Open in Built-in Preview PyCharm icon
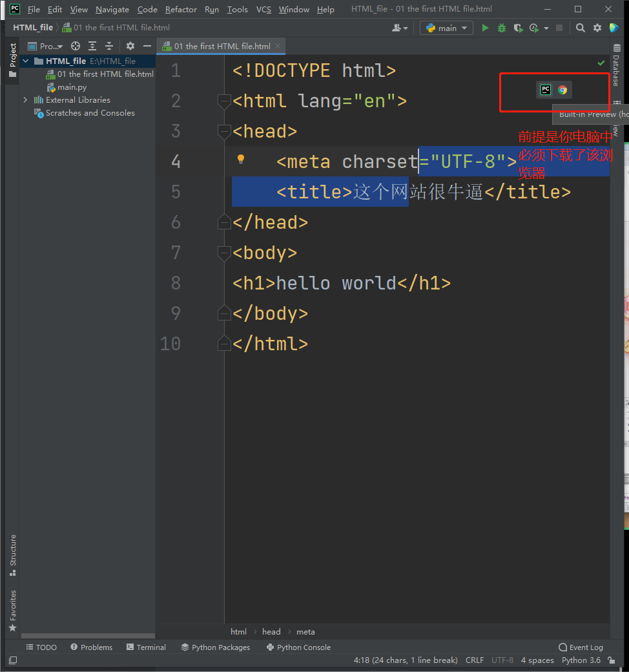Viewport: 629px width, 672px height. pos(546,90)
